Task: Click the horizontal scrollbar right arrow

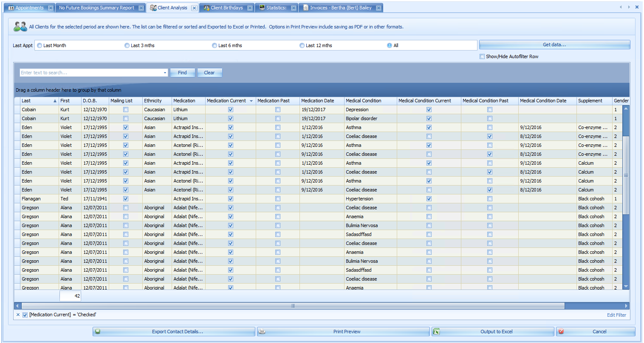Action: point(626,306)
